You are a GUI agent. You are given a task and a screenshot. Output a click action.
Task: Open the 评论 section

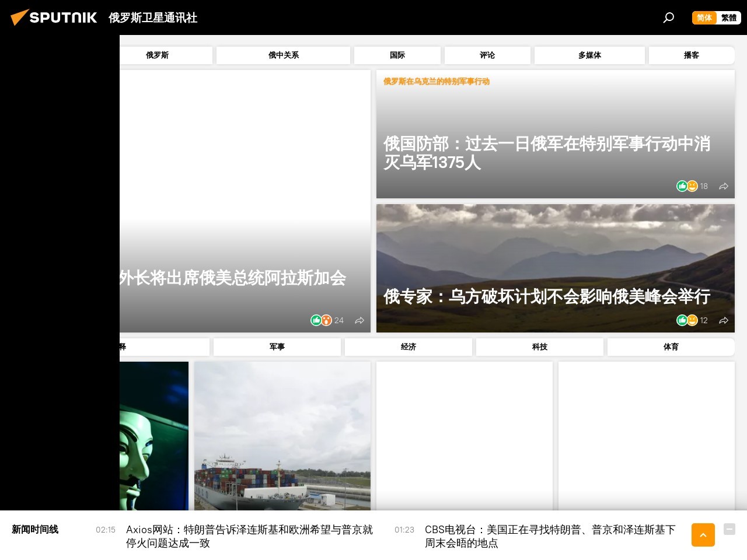[x=487, y=55]
